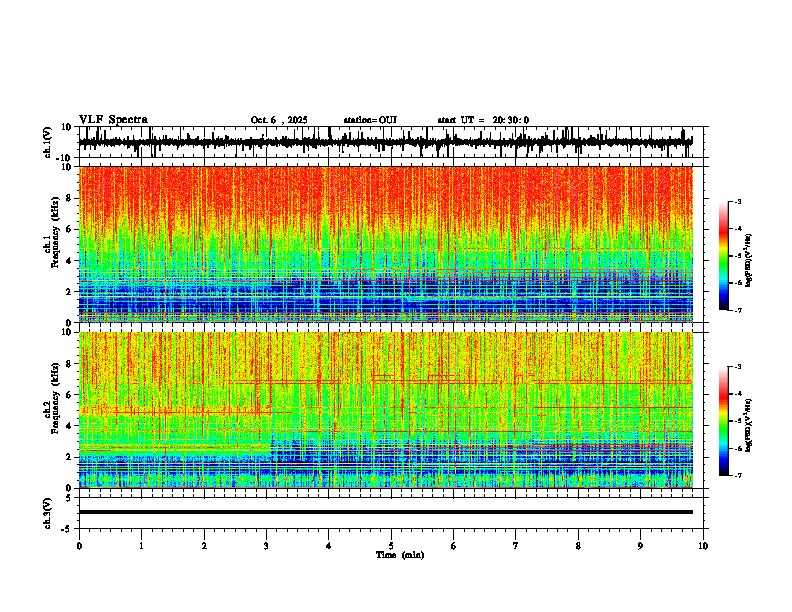Click the ch.1 "Frequency (kHz)" axis label
The width and height of the screenshot is (792, 612).
coord(56,232)
